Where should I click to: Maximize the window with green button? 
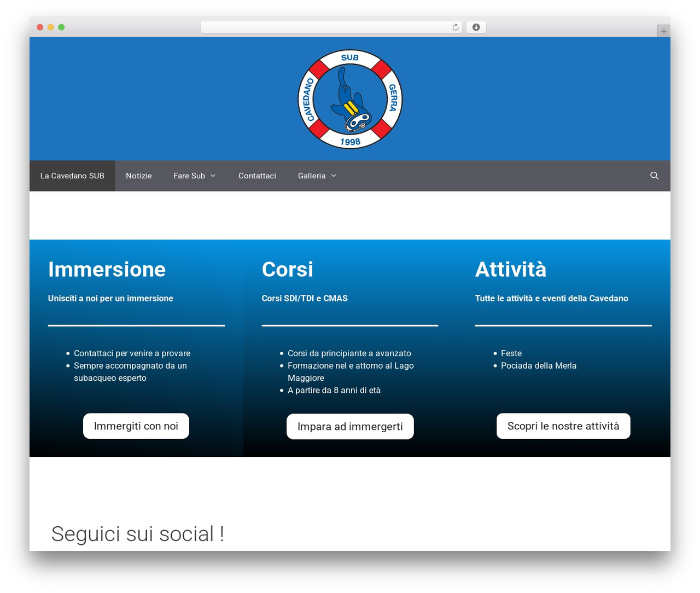(61, 27)
